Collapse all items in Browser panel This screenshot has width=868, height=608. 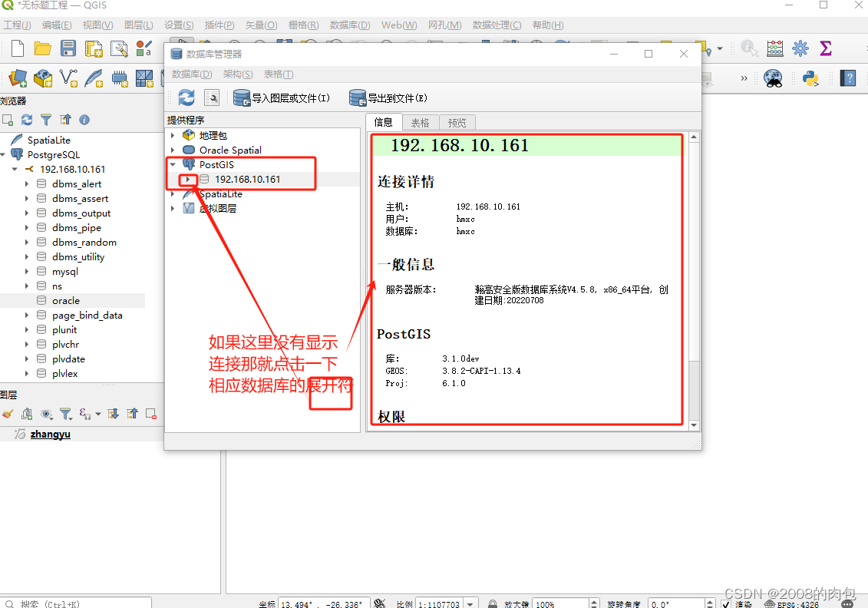click(65, 120)
